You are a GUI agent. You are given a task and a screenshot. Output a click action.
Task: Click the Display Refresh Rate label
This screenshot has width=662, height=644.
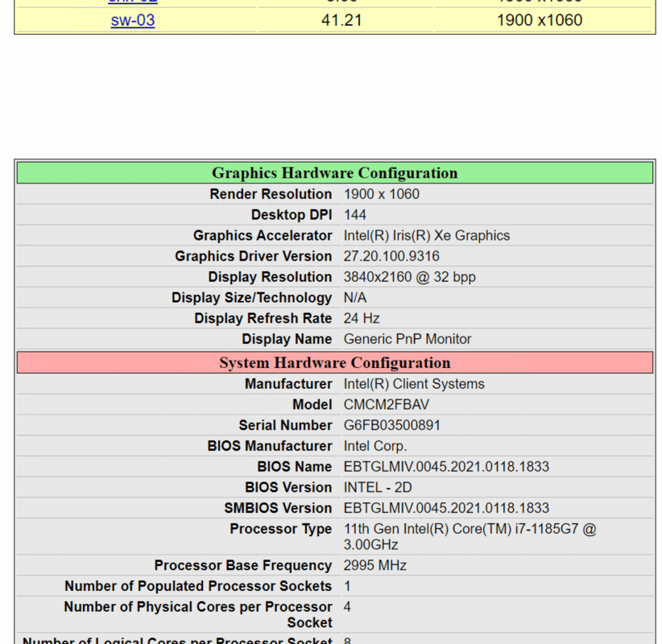point(263,318)
